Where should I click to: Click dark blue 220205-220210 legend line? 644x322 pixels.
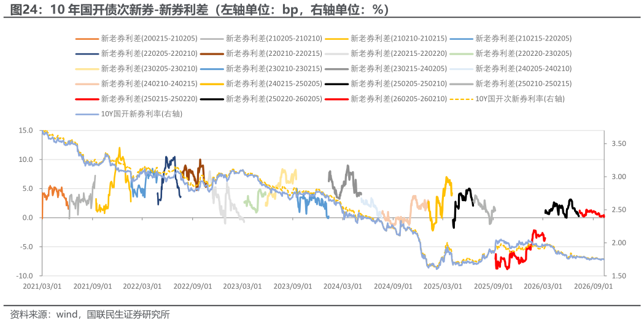coord(87,54)
